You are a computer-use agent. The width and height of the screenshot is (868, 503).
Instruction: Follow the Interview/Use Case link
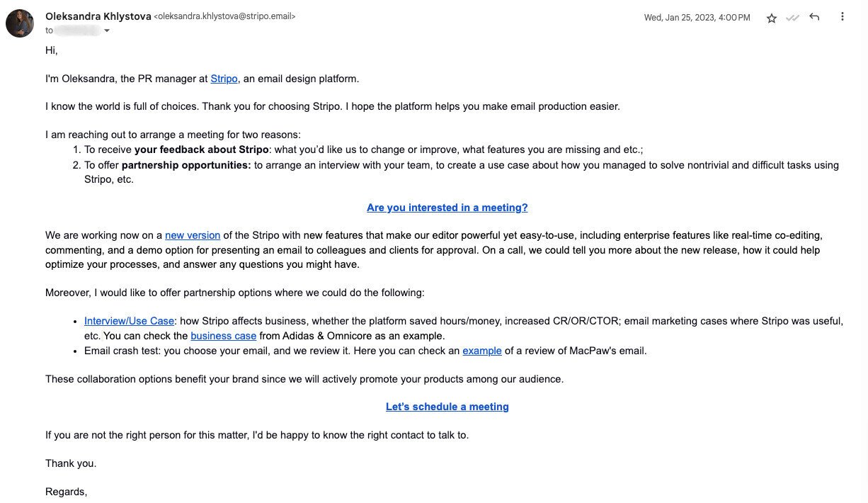click(x=128, y=320)
